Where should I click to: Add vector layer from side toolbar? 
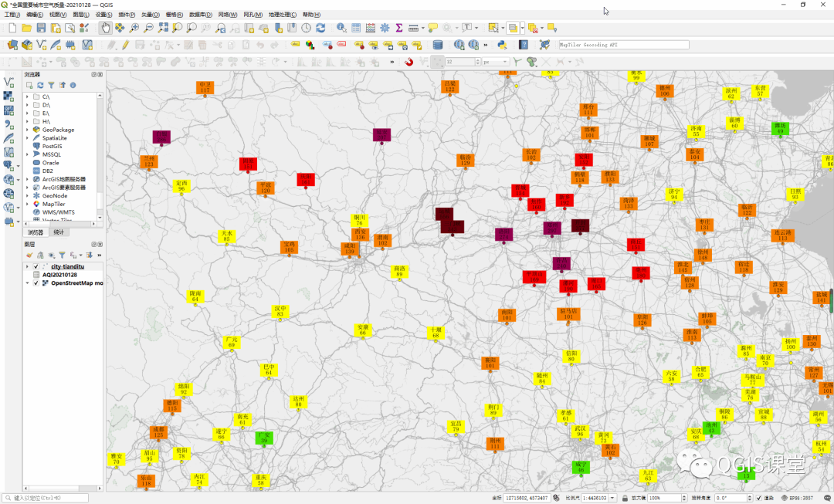pyautogui.click(x=8, y=83)
